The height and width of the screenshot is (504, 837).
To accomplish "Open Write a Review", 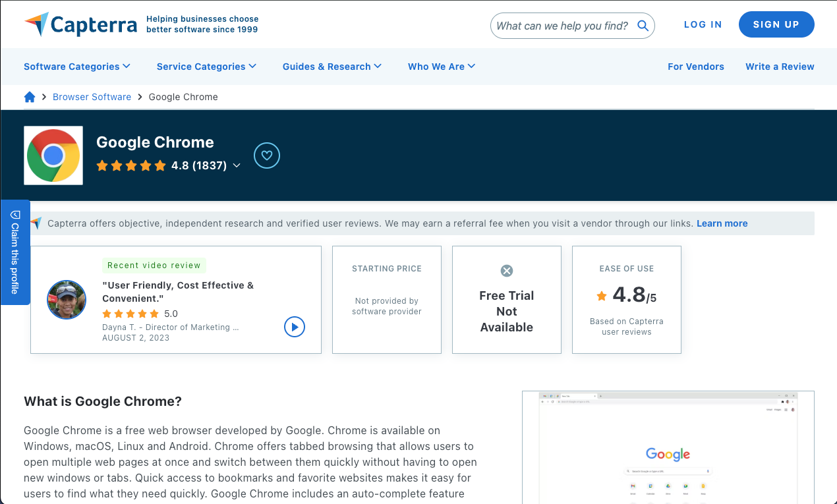I will click(780, 67).
